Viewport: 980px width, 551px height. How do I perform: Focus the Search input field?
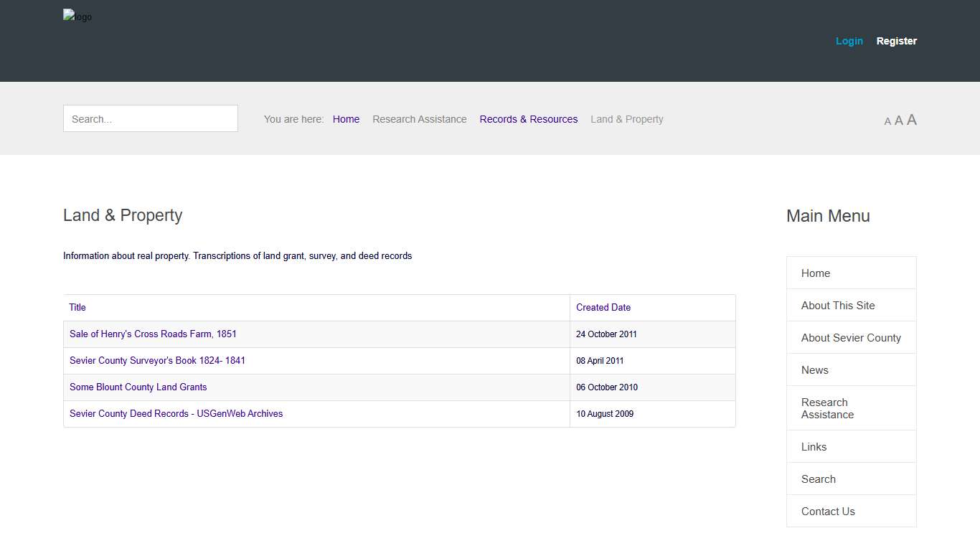pos(151,119)
